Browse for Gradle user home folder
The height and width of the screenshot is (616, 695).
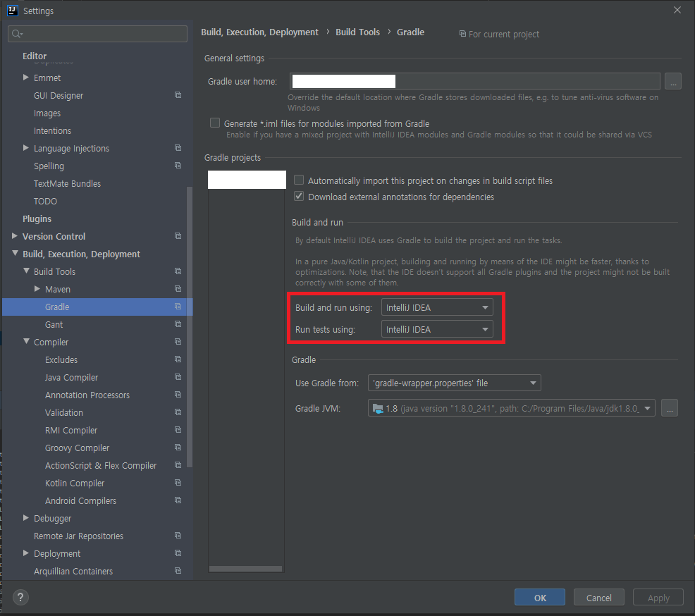[x=673, y=82]
